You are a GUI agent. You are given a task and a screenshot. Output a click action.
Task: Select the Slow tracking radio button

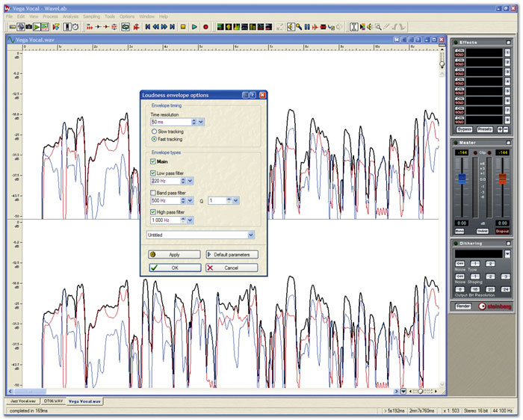pos(154,132)
